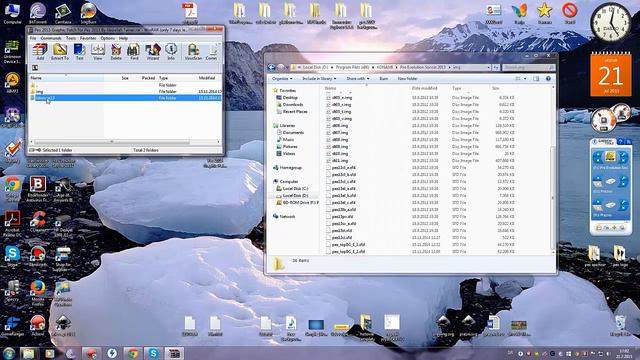Click WinRAR icon on the taskbar

pos(175,353)
